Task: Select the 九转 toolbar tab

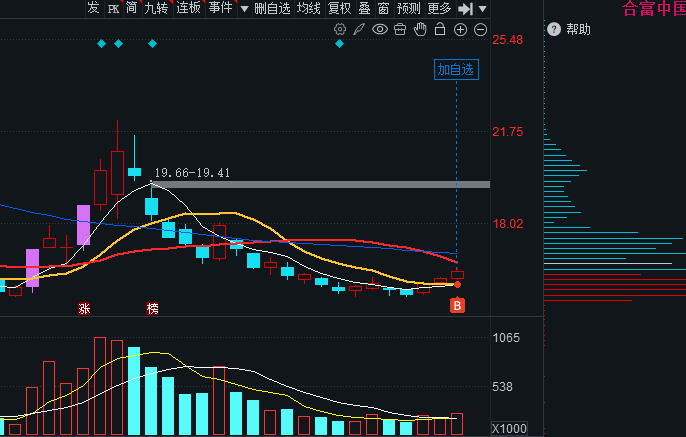Action: 156,8
